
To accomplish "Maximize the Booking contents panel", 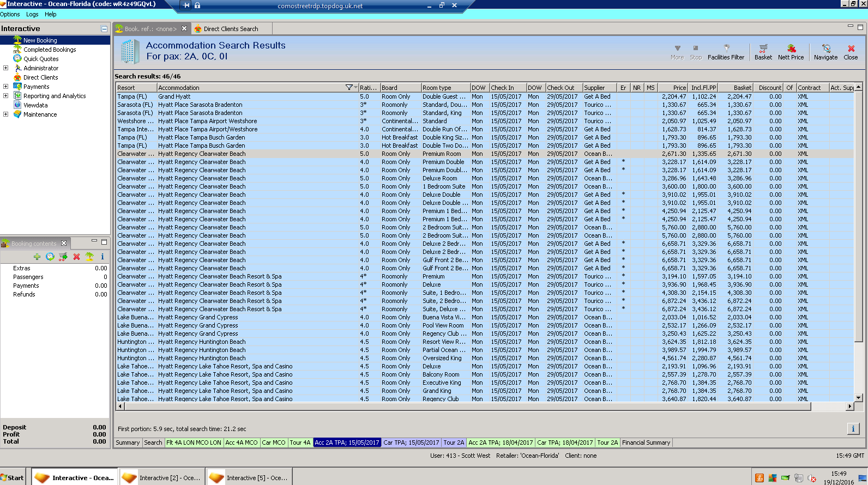I will [x=104, y=241].
